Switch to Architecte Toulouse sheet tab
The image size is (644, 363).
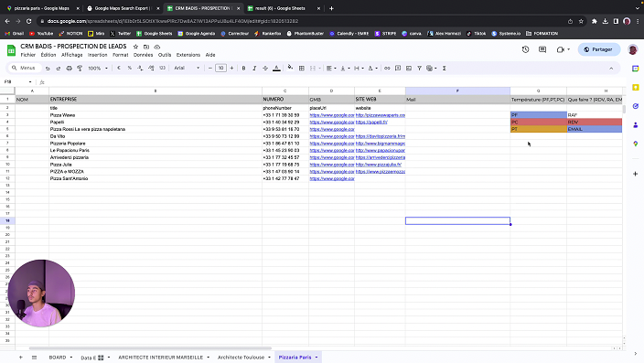tap(241, 358)
